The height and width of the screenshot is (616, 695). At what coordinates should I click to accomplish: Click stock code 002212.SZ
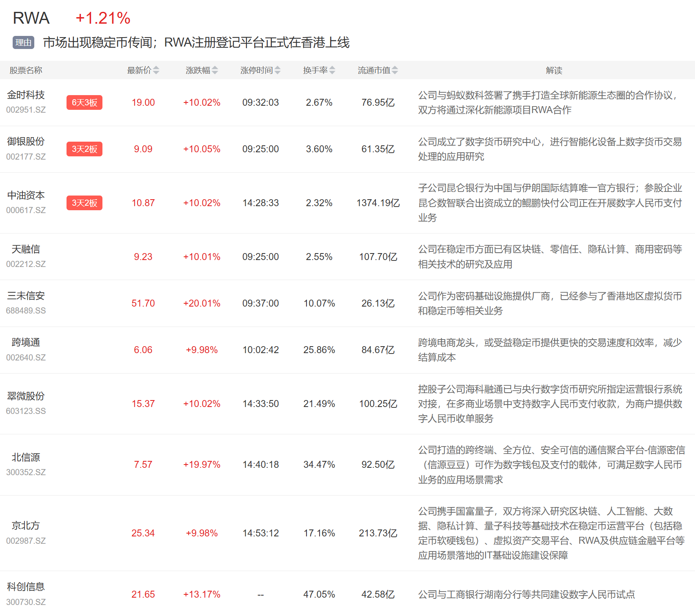coord(26,264)
